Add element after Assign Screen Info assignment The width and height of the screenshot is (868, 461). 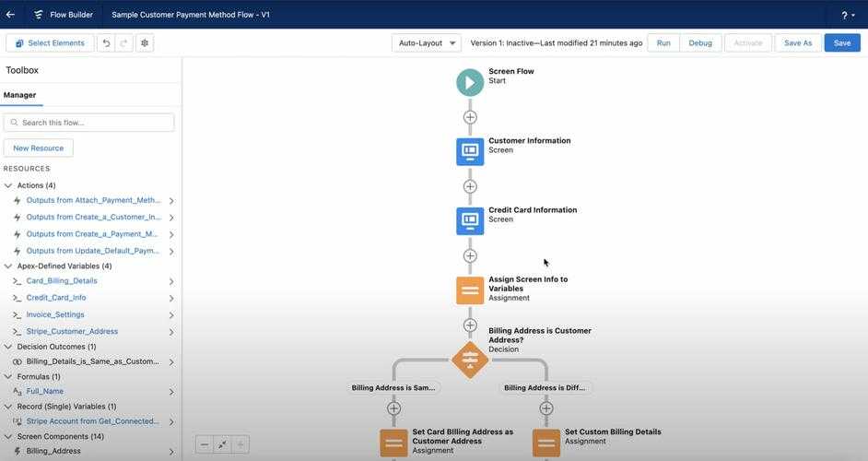coord(470,325)
